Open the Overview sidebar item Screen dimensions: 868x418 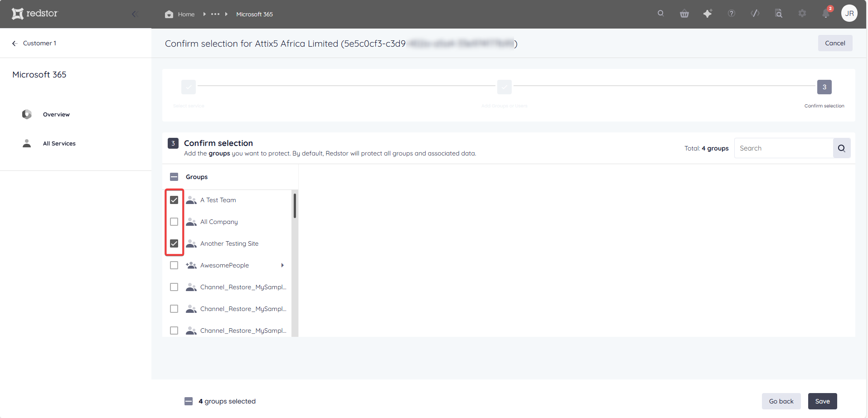click(56, 114)
